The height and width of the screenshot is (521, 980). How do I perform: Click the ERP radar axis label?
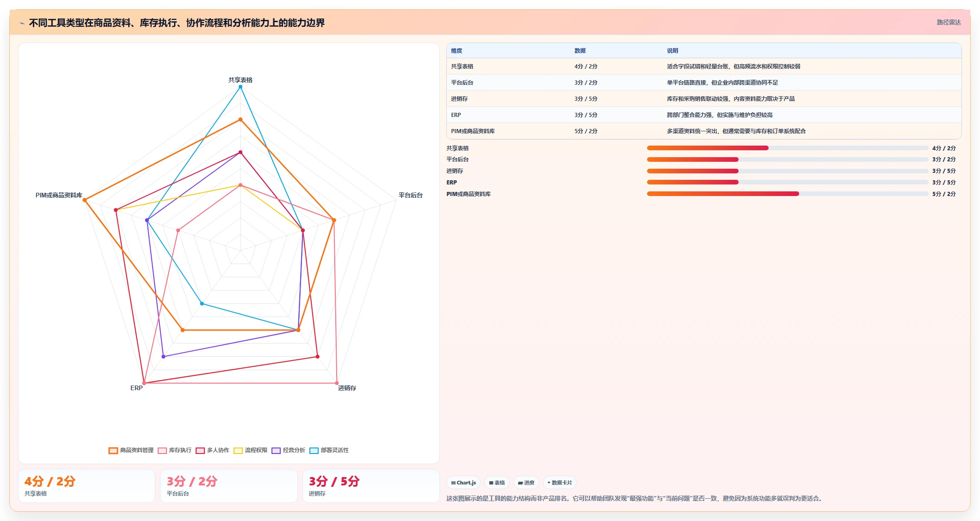click(x=136, y=388)
